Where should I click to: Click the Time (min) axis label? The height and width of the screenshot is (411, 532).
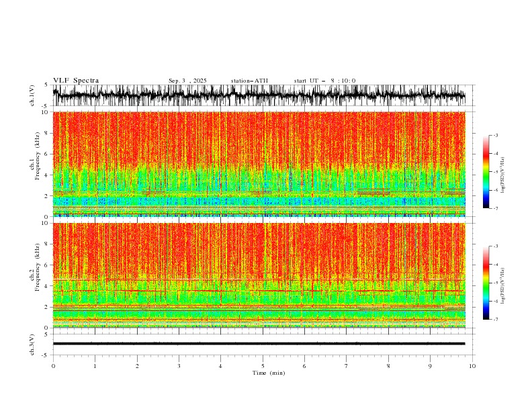(x=269, y=373)
